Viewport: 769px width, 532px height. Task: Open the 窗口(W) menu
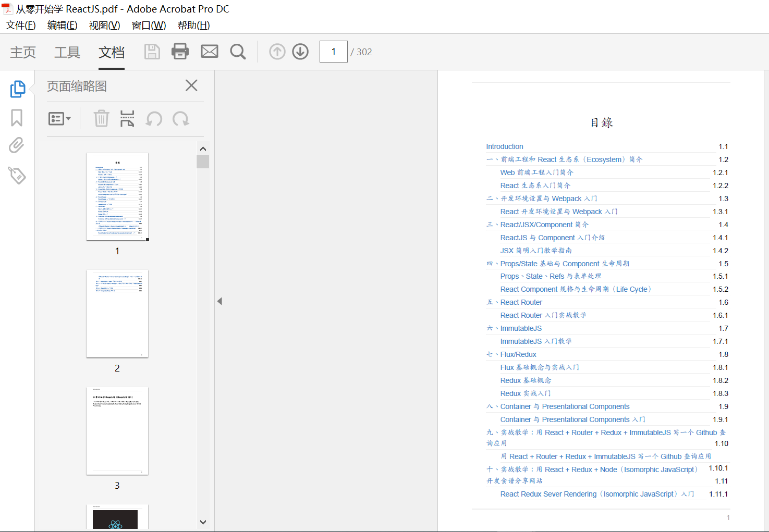pyautogui.click(x=149, y=26)
